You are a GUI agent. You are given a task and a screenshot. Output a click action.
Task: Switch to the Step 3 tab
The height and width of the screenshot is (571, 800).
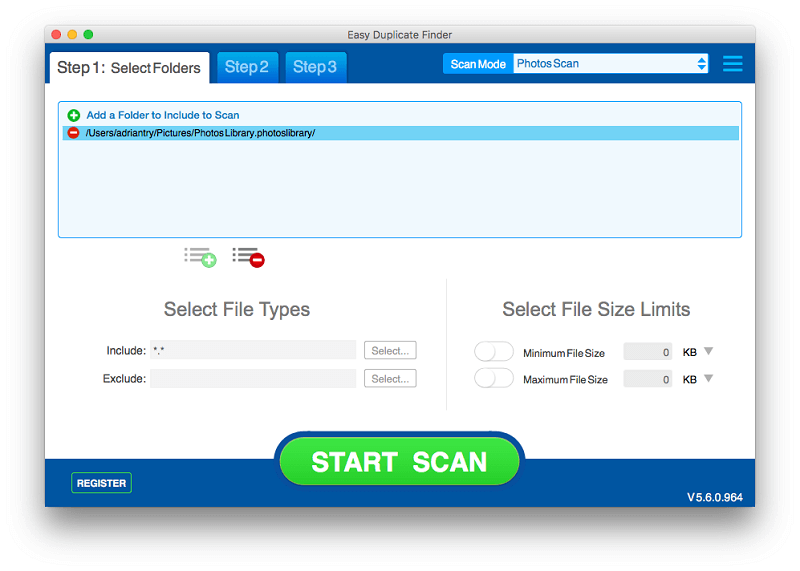(315, 67)
